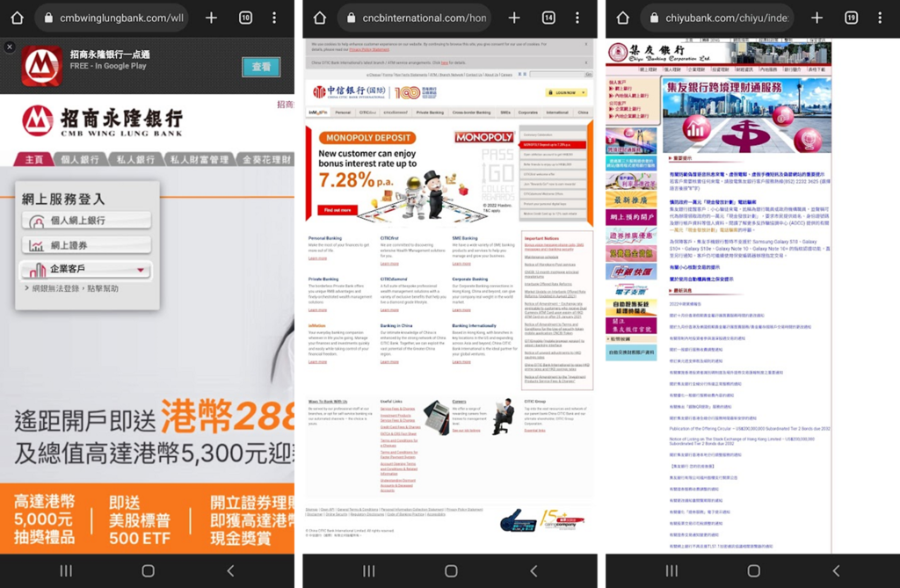Expand the 企業客戶 dropdown
This screenshot has height=588, width=900.
pyautogui.click(x=85, y=269)
